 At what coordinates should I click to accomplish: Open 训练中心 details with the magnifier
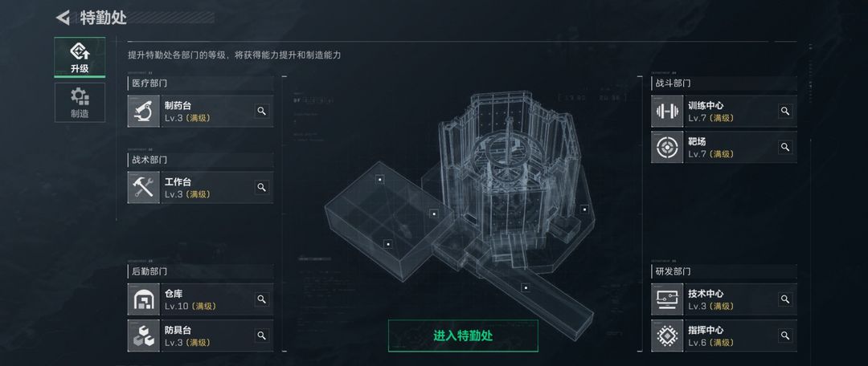(785, 111)
